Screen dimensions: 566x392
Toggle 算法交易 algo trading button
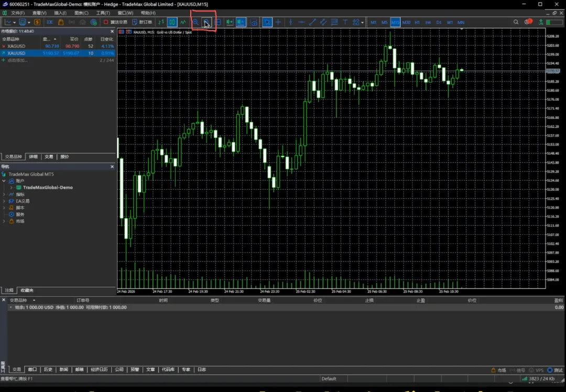(x=115, y=23)
